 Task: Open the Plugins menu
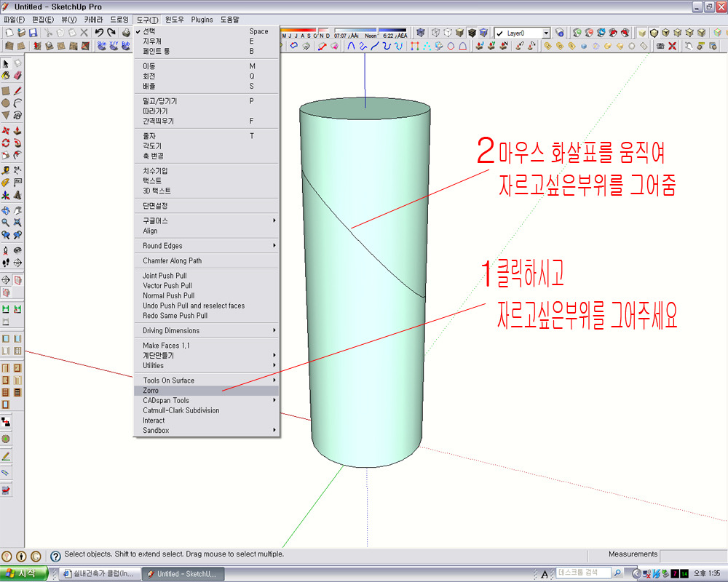202,20
